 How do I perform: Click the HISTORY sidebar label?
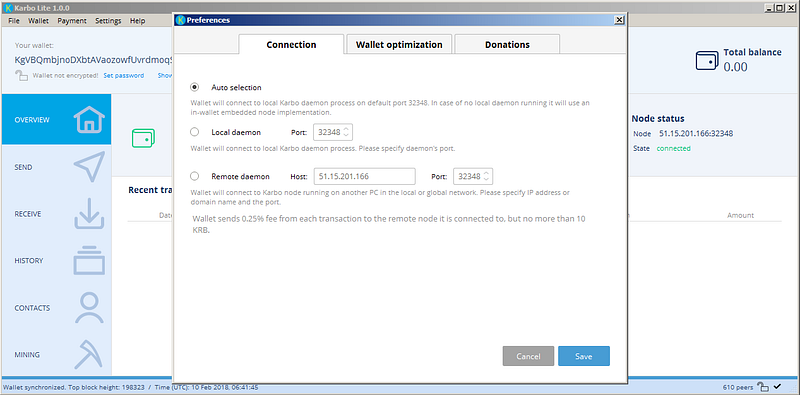[x=29, y=261]
